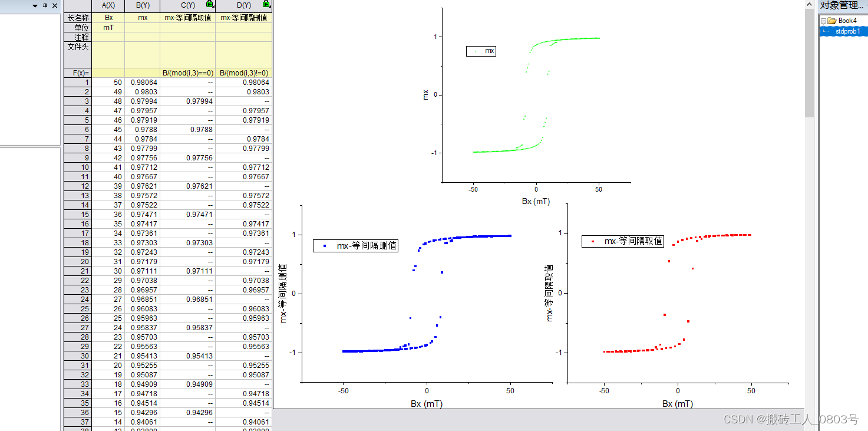Select column header A(X)
868x431 pixels.
pos(108,5)
